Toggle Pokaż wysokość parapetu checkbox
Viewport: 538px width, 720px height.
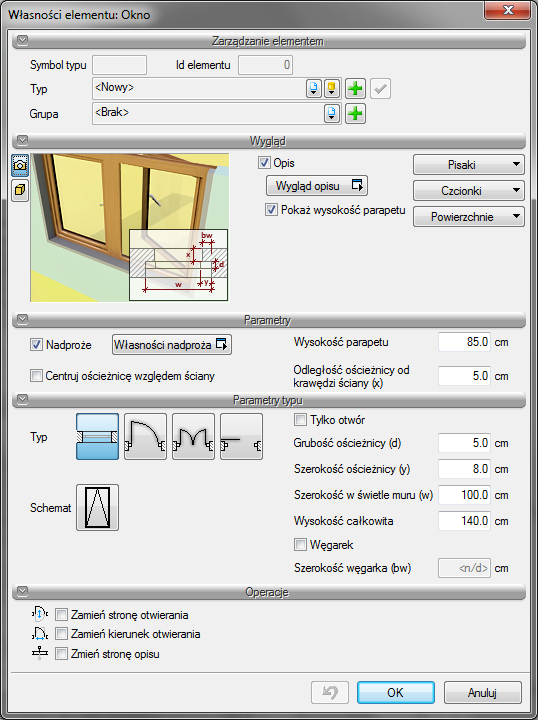[271, 210]
